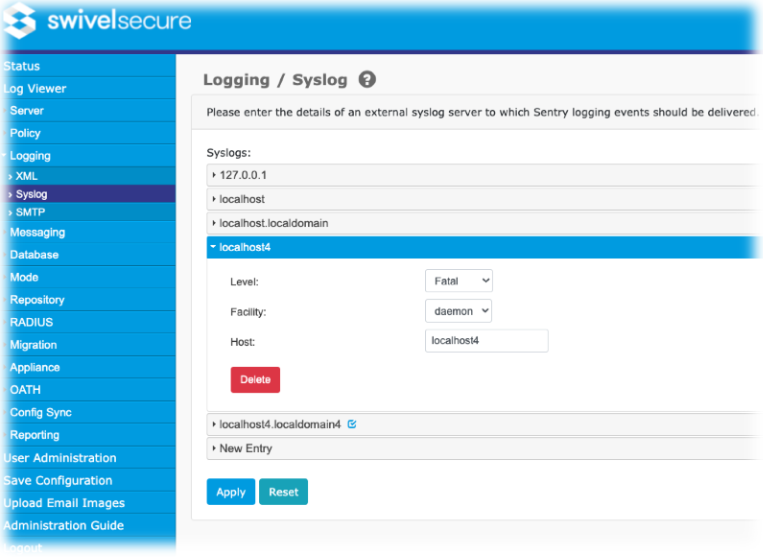Reset the syslog form

tap(283, 492)
